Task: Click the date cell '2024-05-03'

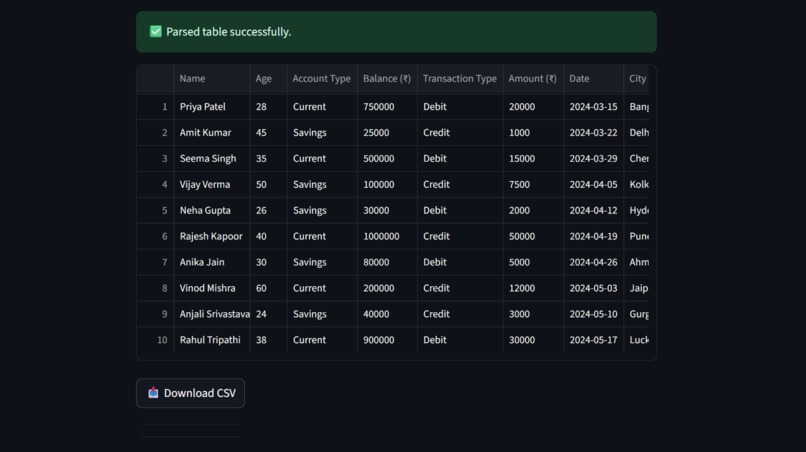Action: pyautogui.click(x=593, y=288)
